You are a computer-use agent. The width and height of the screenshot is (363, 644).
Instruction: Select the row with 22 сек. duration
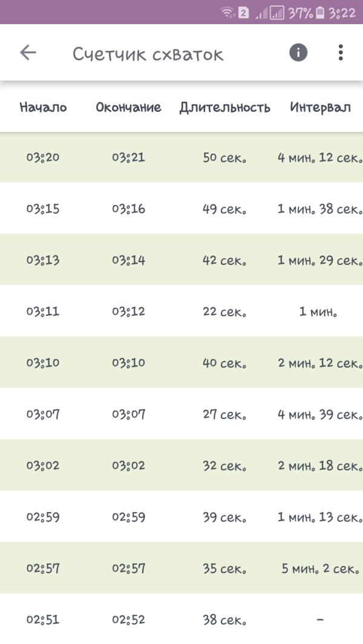181,311
